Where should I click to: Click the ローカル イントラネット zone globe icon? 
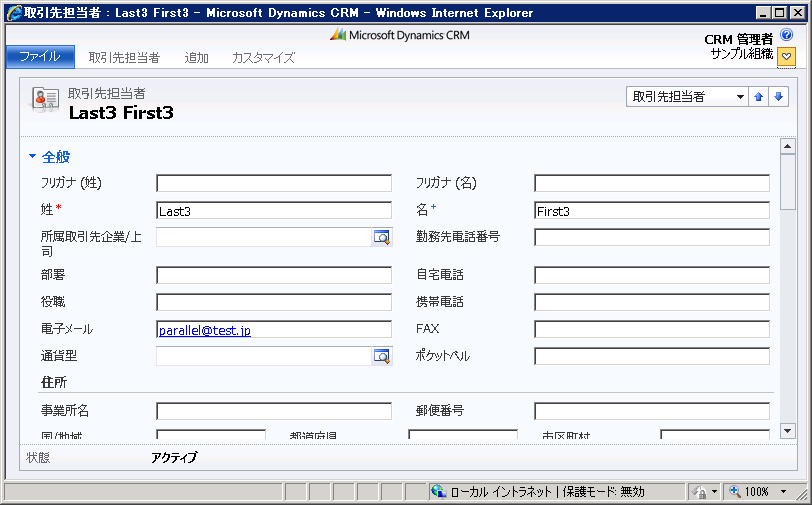[439, 490]
